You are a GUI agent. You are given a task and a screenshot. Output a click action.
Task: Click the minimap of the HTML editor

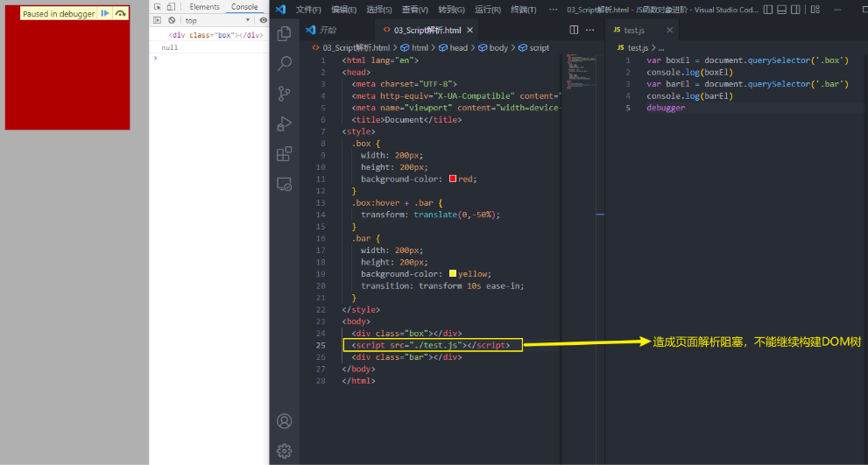[581, 71]
